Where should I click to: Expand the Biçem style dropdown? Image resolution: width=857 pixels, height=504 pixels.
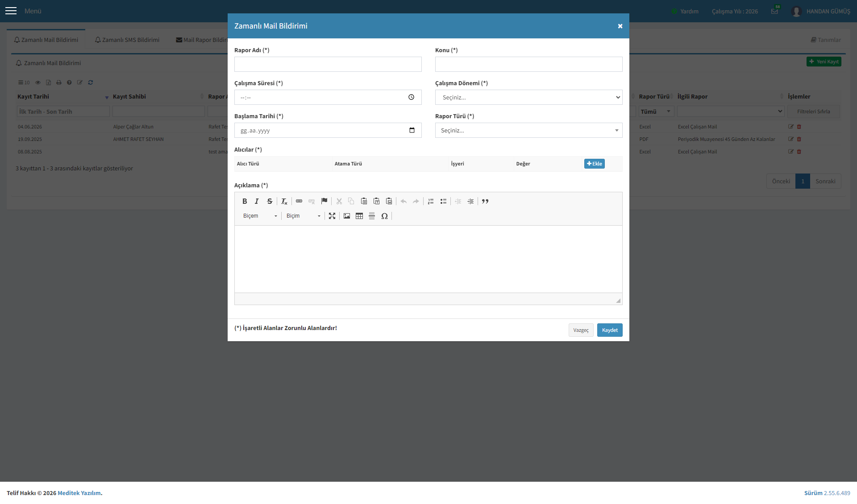pos(260,216)
